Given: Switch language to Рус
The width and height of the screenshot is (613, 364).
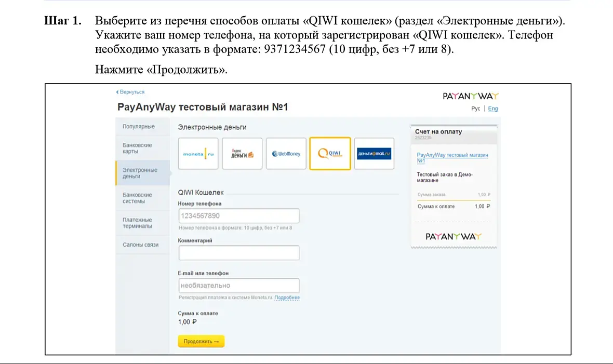Looking at the screenshot, I should click(x=475, y=109).
